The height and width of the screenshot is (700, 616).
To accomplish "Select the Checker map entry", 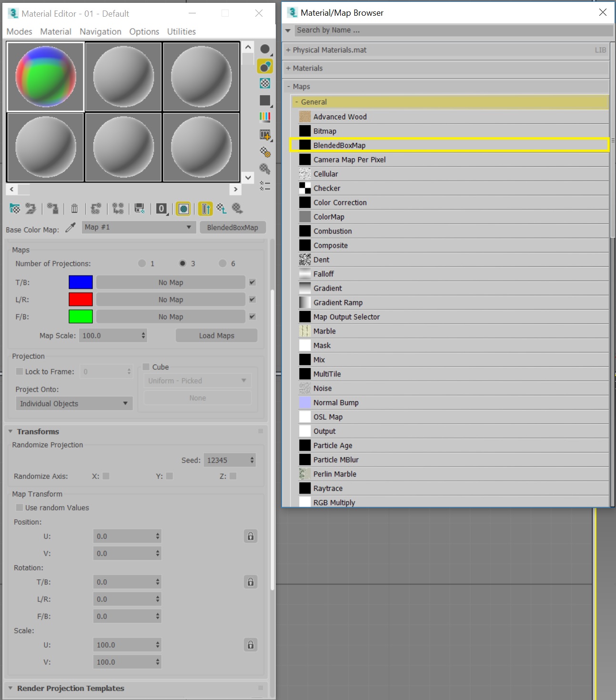I will (326, 188).
